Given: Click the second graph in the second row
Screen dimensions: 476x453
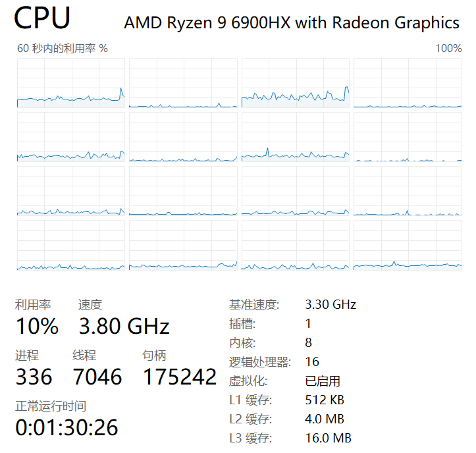Looking at the screenshot, I should tap(183, 137).
